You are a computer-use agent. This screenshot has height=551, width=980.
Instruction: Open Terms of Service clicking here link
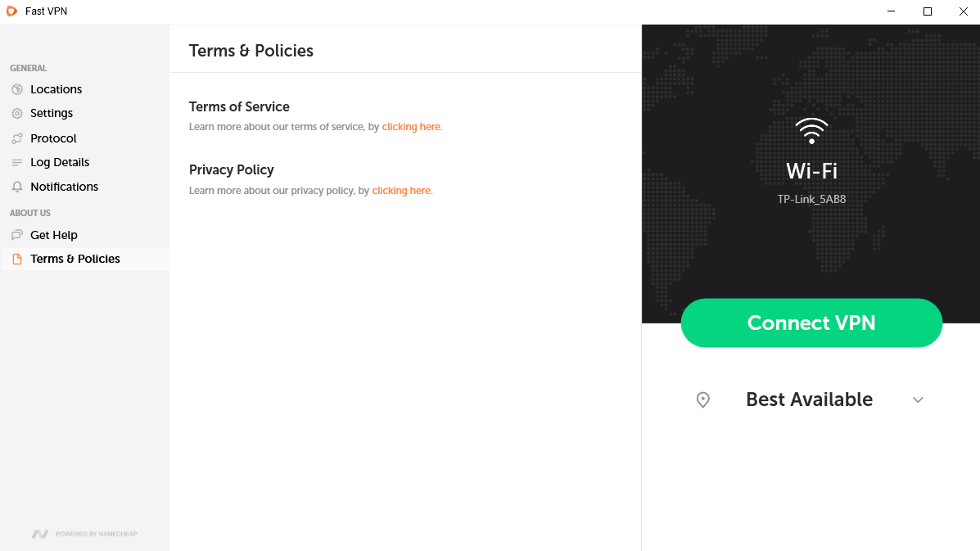(412, 127)
